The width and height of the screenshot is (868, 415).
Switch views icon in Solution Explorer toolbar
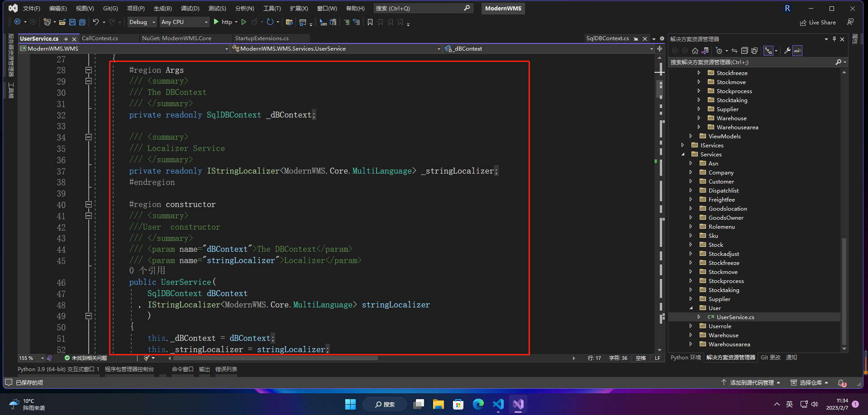(x=705, y=51)
